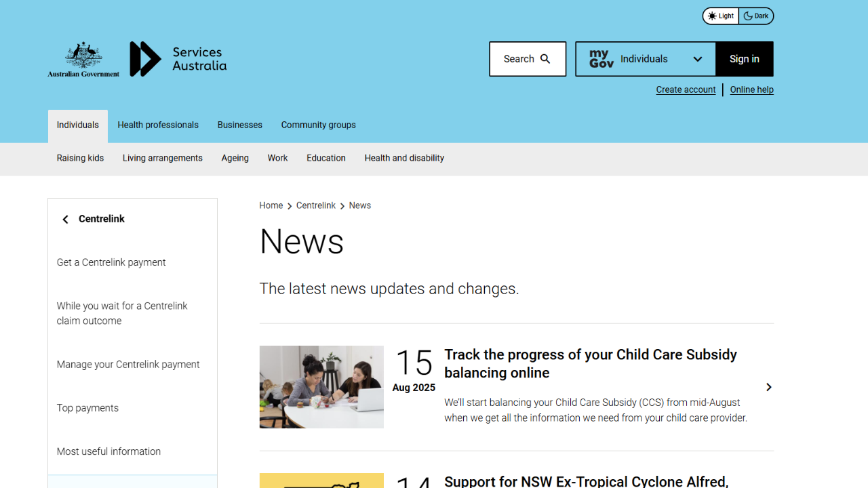
Task: Switch theme to Dark
Action: tap(756, 16)
